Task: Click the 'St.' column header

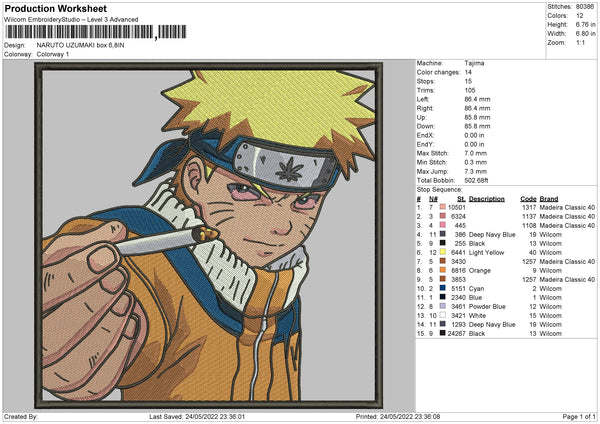Action: pyautogui.click(x=461, y=199)
